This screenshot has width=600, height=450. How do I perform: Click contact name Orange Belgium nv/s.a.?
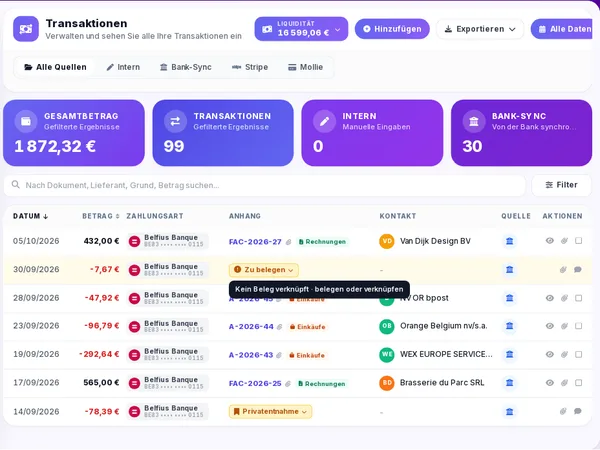pos(443,326)
